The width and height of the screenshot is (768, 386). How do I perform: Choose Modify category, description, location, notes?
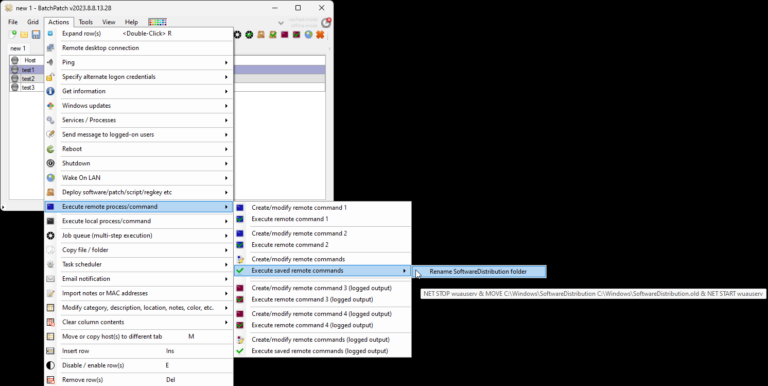pos(138,308)
